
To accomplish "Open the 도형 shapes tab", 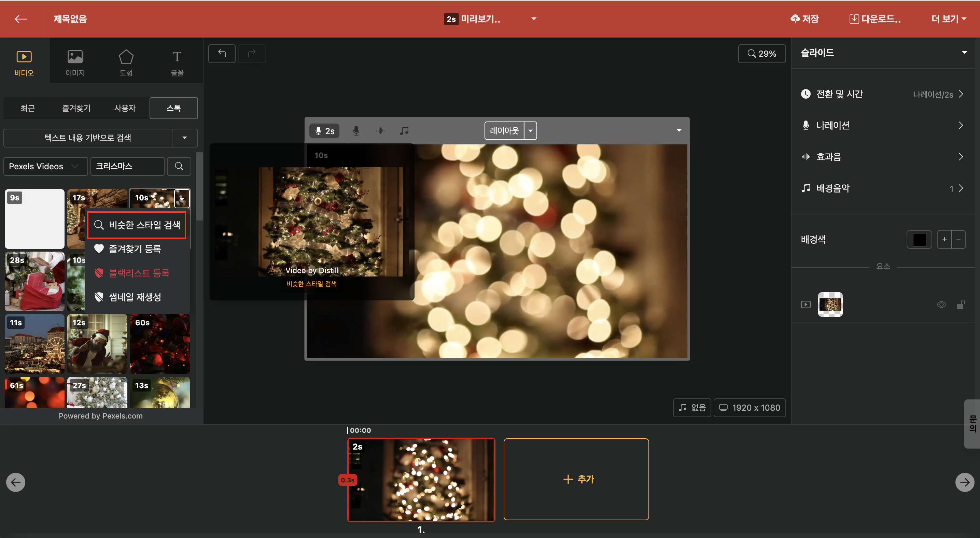I will [126, 63].
